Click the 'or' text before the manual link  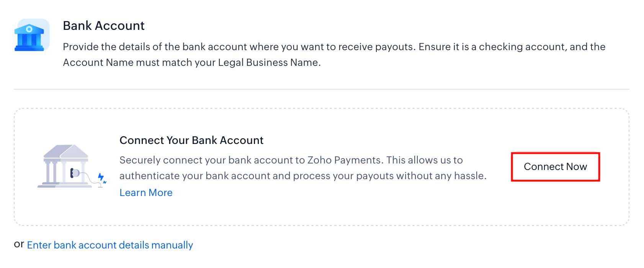click(19, 244)
